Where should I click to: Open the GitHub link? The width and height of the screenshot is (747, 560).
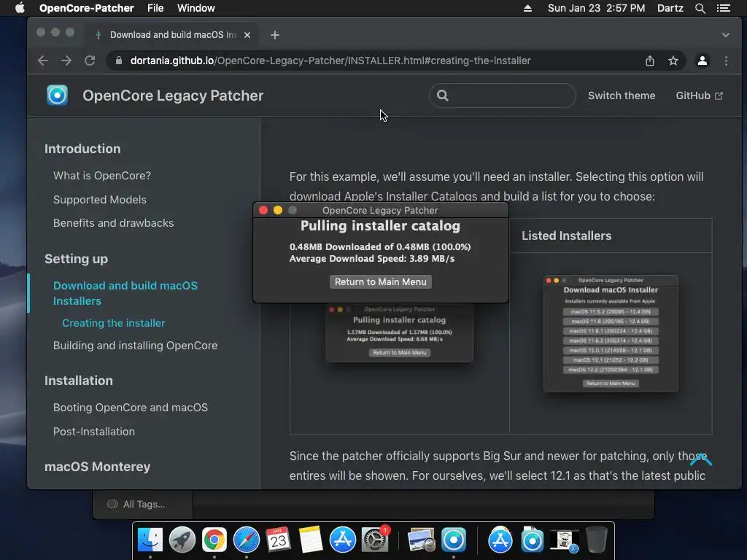pos(699,96)
